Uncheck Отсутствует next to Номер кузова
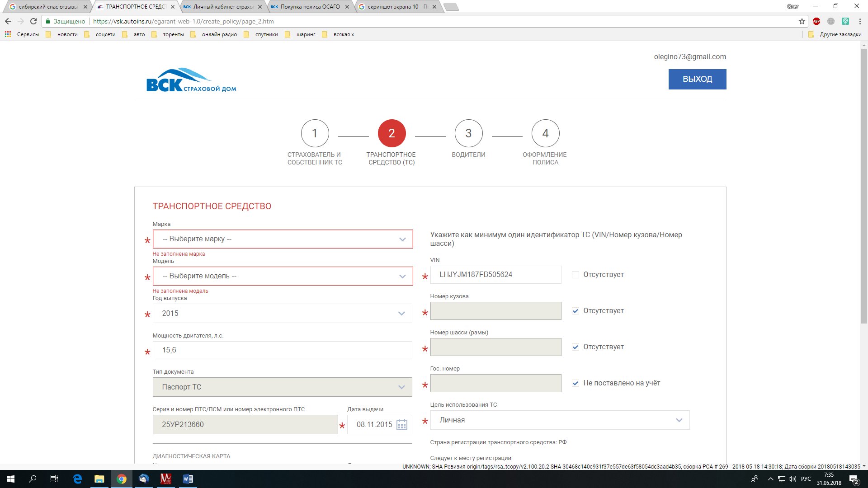This screenshot has height=488, width=868. 575,311
